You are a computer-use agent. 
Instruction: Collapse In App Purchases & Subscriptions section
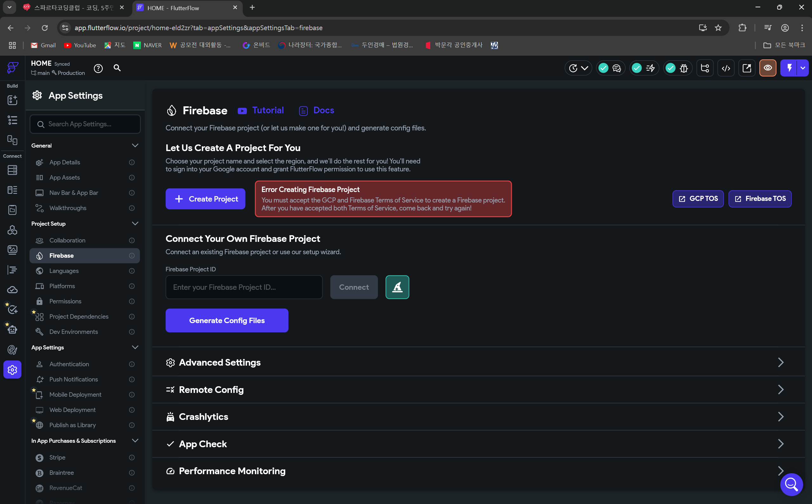[x=135, y=440]
